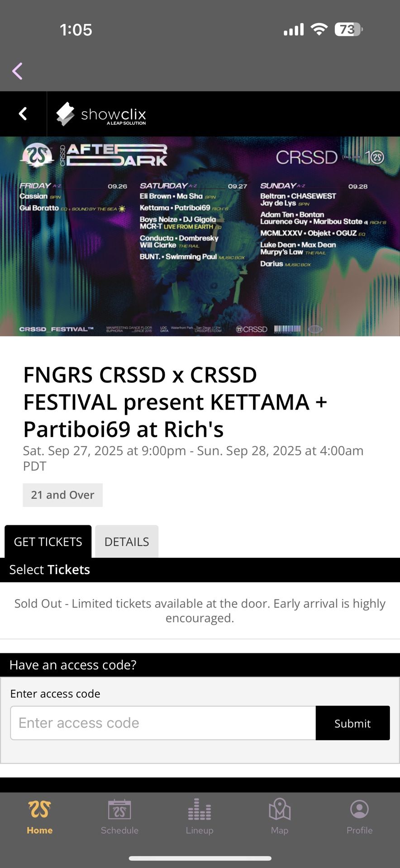Tap the CRSSD After Dark lineup banner
This screenshot has width=400, height=868.
click(x=200, y=236)
